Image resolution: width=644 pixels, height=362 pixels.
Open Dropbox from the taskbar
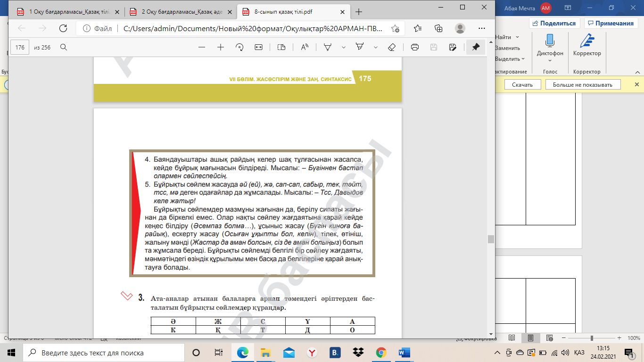358,353
